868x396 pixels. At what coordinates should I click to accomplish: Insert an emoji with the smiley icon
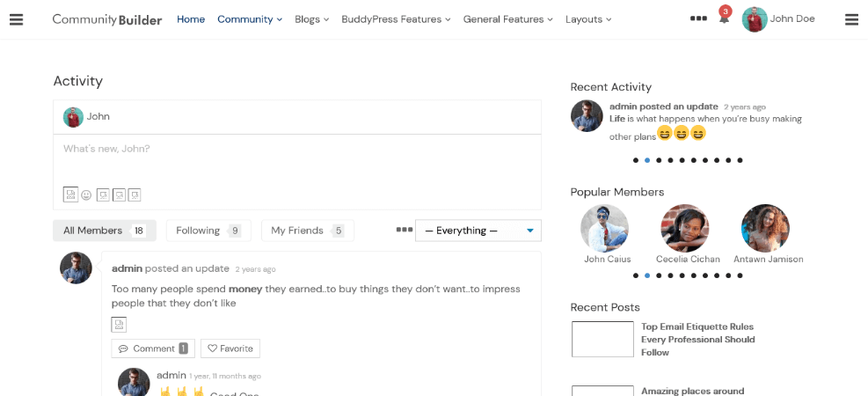coord(86,195)
